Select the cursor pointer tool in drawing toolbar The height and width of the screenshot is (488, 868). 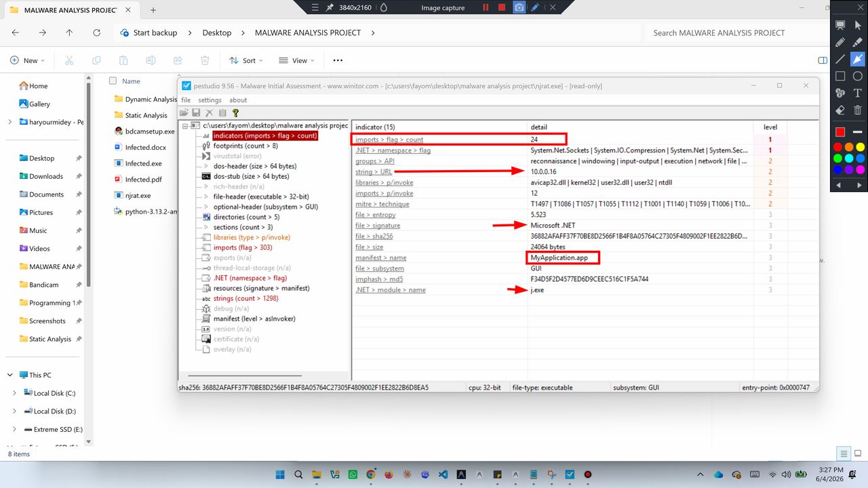[858, 25]
